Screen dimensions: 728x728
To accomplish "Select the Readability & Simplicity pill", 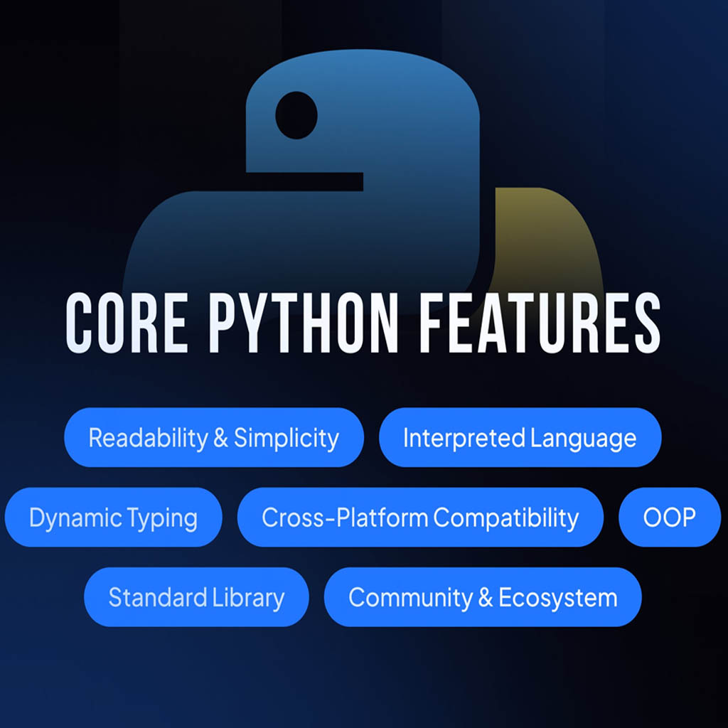I will click(214, 437).
